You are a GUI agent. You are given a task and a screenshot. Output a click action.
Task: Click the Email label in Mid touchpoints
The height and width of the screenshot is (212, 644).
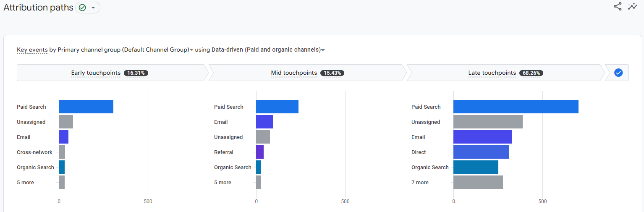click(221, 122)
